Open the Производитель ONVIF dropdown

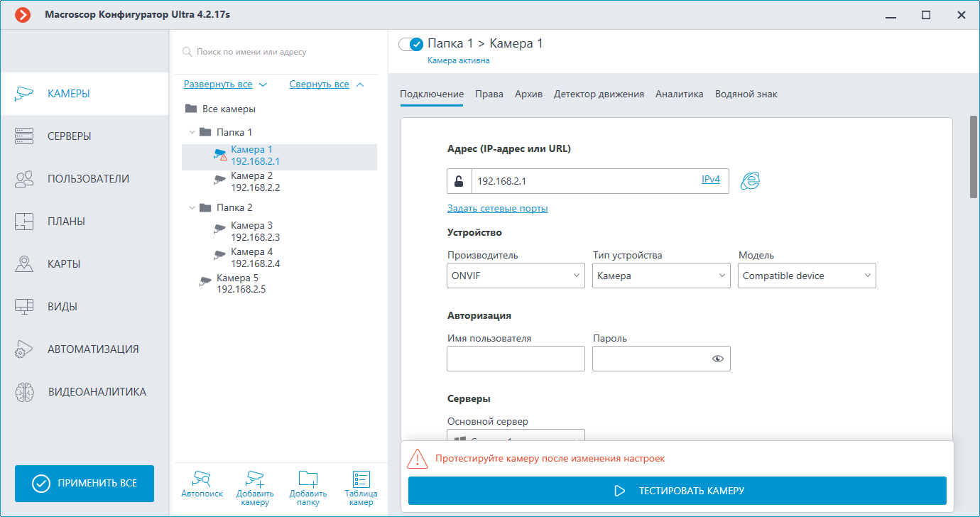pos(516,276)
